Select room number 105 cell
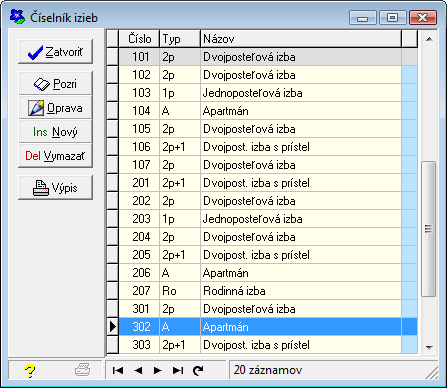Image resolution: width=447 pixels, height=388 pixels. coord(139,129)
